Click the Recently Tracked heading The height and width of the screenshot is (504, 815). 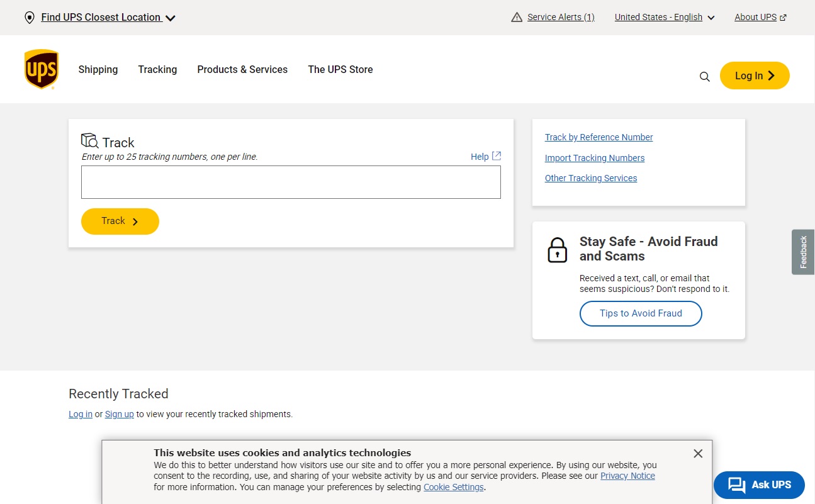(118, 394)
